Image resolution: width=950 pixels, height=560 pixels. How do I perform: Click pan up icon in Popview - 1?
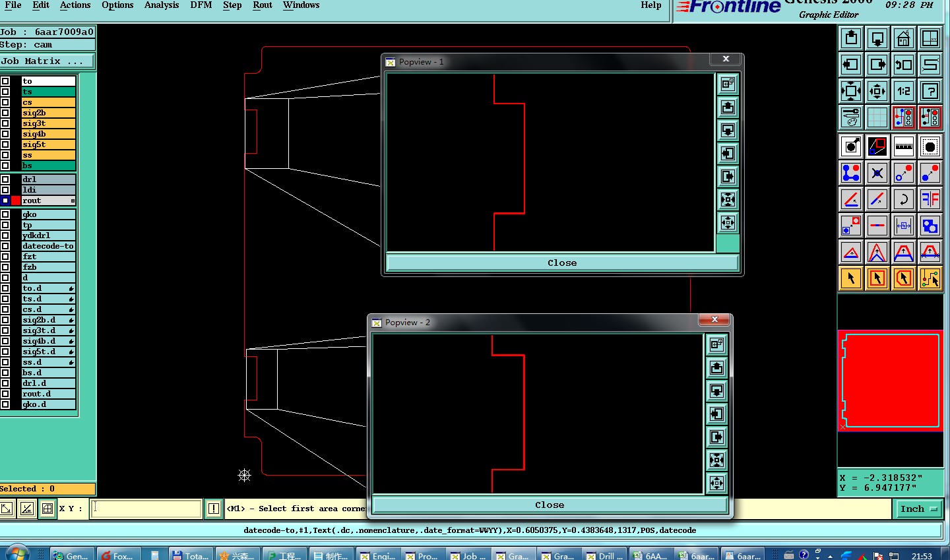(x=728, y=108)
